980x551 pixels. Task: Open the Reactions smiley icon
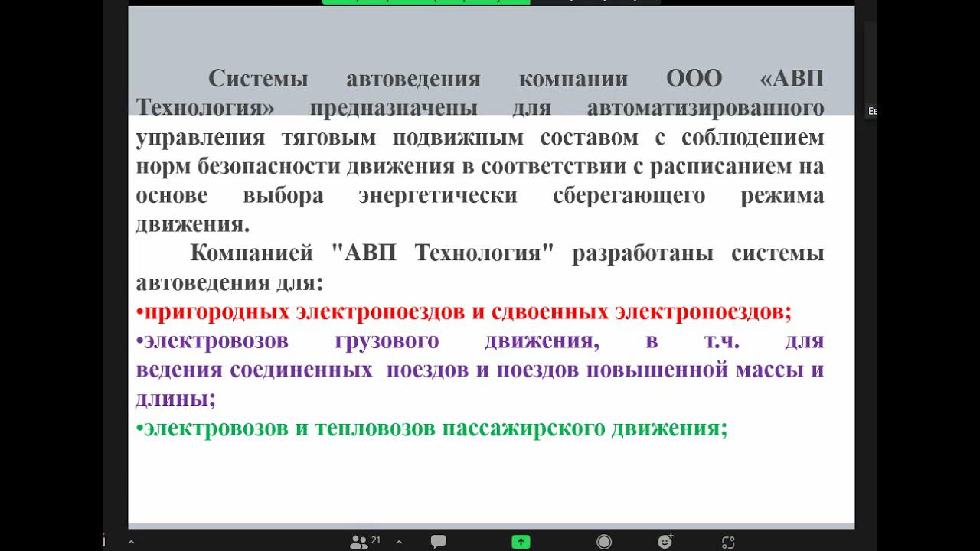pyautogui.click(x=665, y=541)
